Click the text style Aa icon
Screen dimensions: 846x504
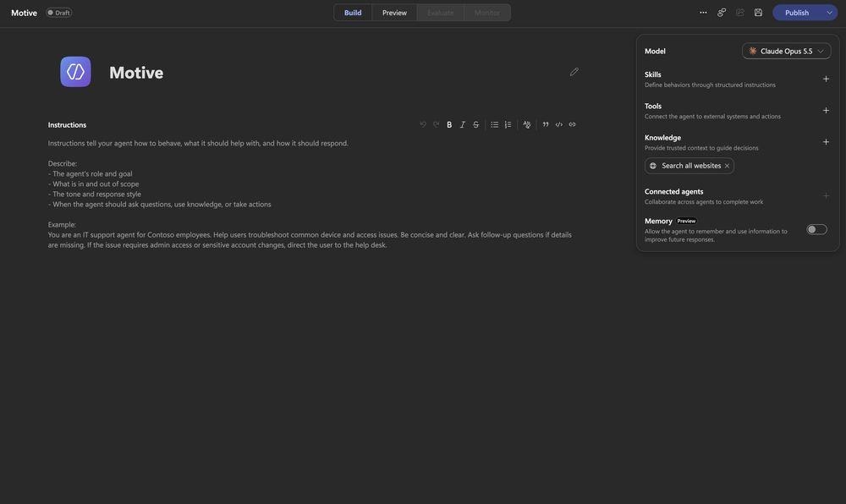coord(526,124)
